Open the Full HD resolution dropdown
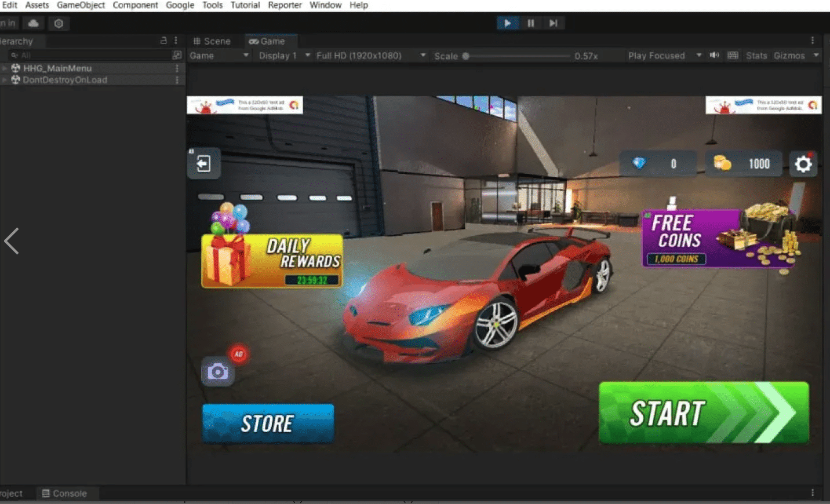Screen dimensions: 830x504 pos(370,56)
